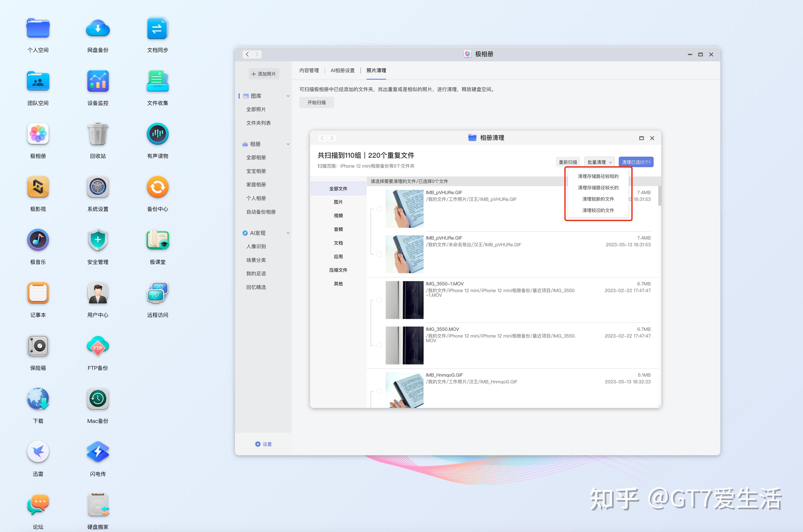Click the IMG_3550.MOV video thumbnail
Screen dimensions: 803x532
click(404, 345)
